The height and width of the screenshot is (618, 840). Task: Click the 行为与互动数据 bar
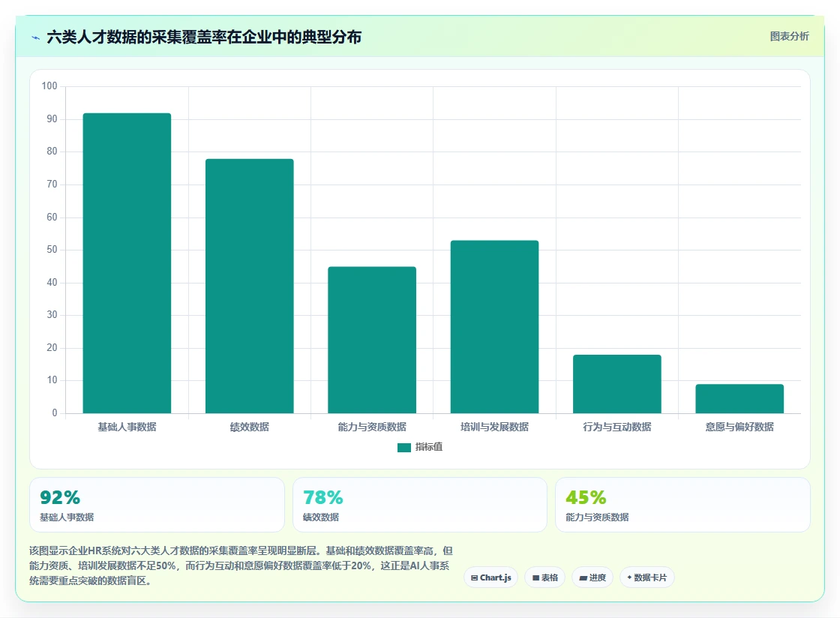(x=617, y=384)
